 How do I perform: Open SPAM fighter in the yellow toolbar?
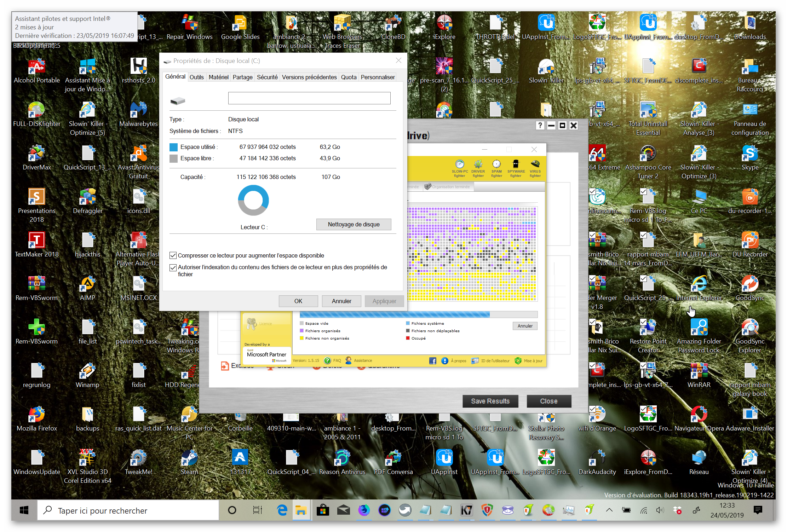click(496, 168)
